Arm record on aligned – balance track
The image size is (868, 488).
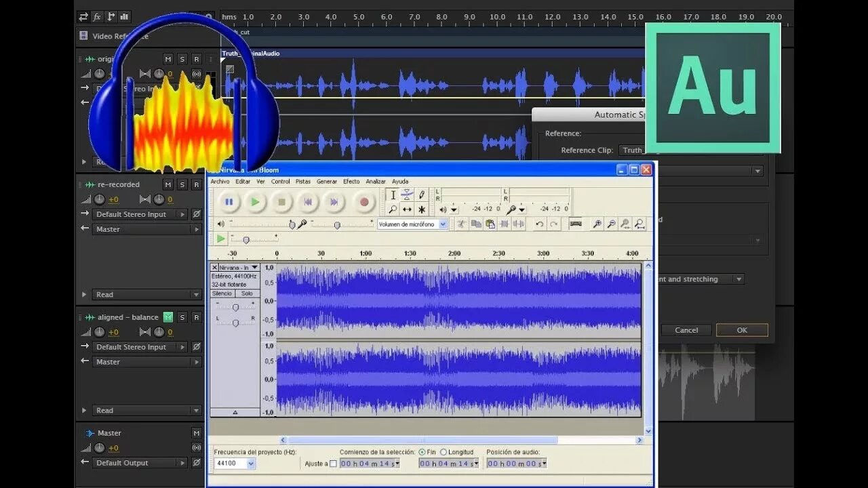196,317
